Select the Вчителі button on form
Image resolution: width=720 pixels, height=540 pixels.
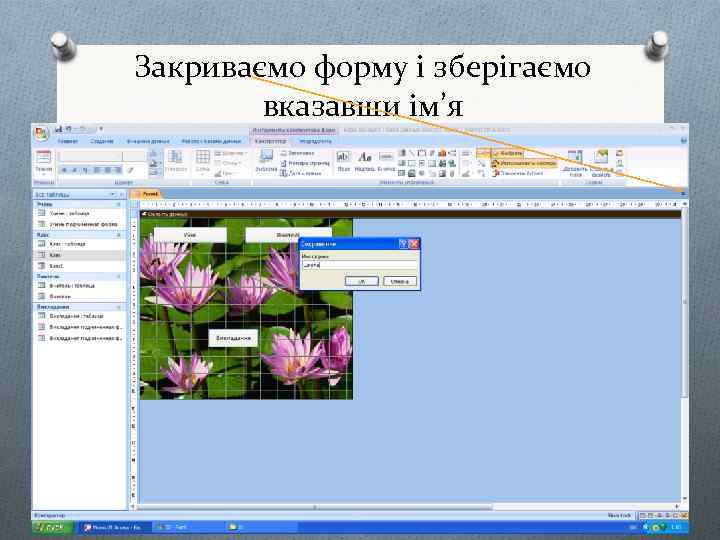288,235
